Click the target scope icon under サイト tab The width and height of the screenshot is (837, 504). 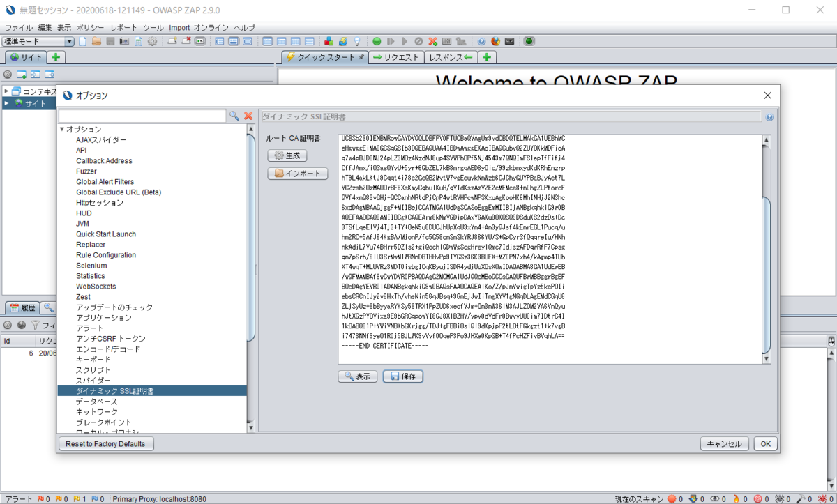tap(8, 75)
